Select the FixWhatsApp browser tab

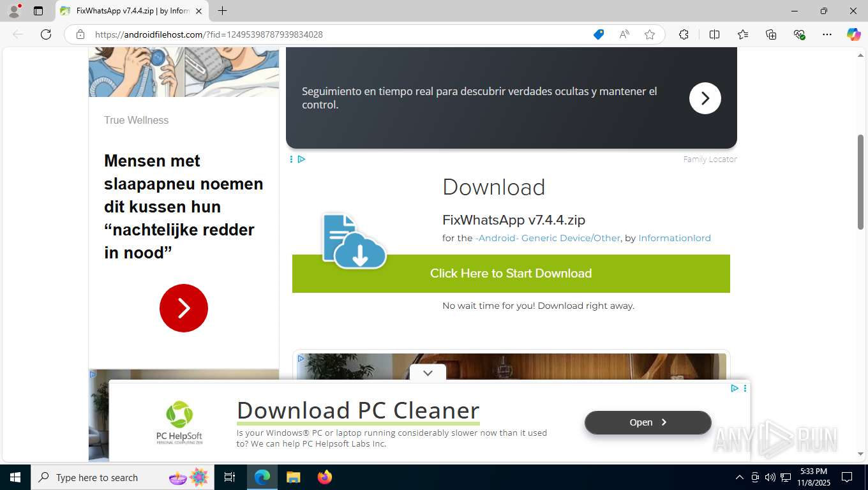(x=131, y=11)
